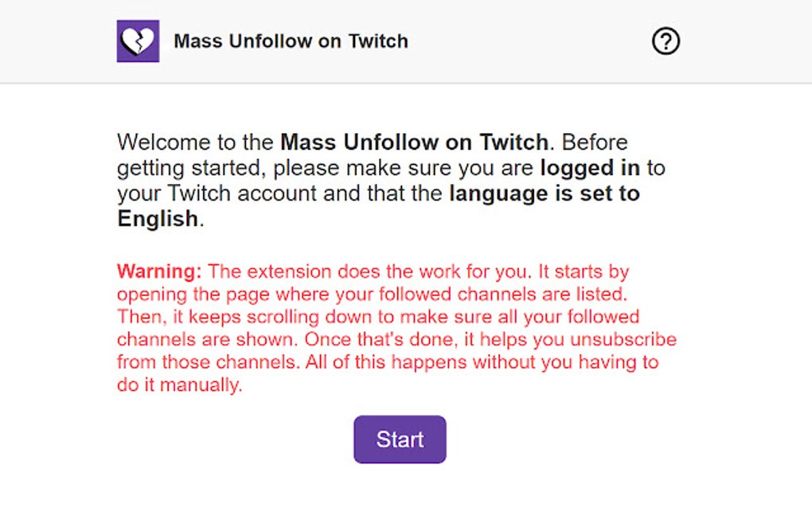
Task: Open help via the question mark icon
Action: pos(666,41)
